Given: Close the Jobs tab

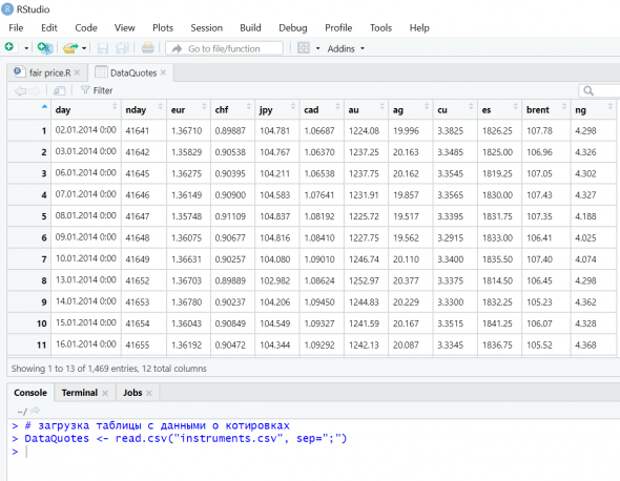Looking at the screenshot, I should 149,393.
